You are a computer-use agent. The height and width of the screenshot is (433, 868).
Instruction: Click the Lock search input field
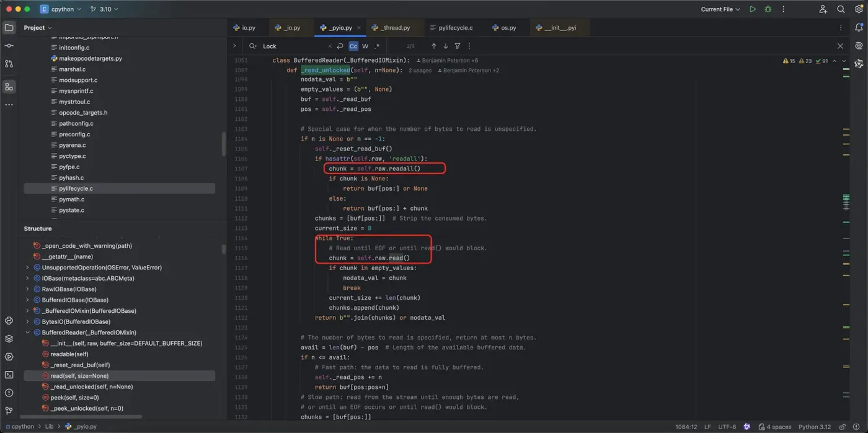(x=293, y=46)
